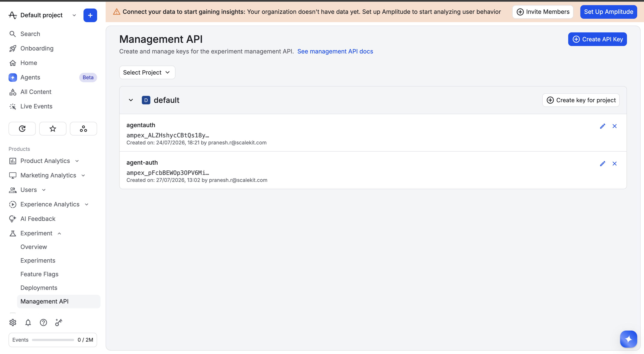This screenshot has height=354, width=644.
Task: Click the key sparkle icon in sidebar footer
Action: (59, 322)
